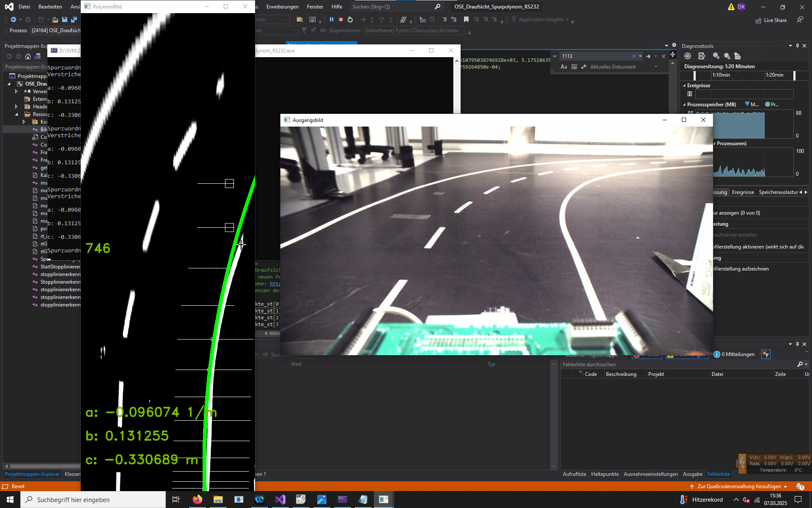812x508 pixels.
Task: Toggle match case (Aa) in find box
Action: pos(564,67)
